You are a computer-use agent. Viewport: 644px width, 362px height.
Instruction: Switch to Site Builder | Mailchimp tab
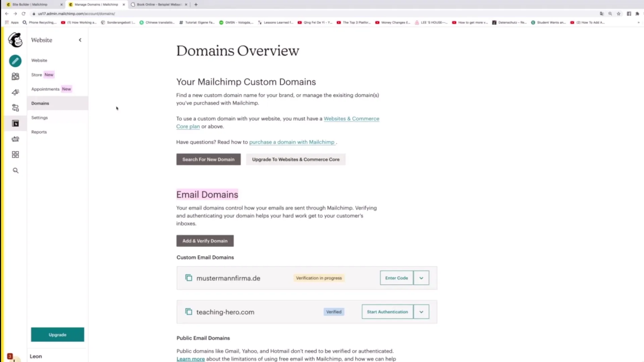coord(30,4)
